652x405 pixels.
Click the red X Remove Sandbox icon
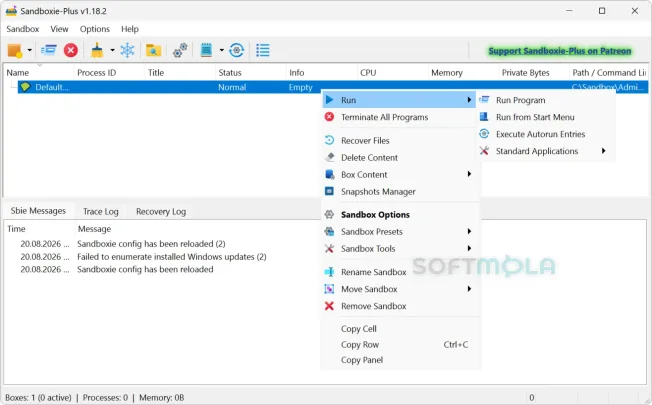coord(329,306)
